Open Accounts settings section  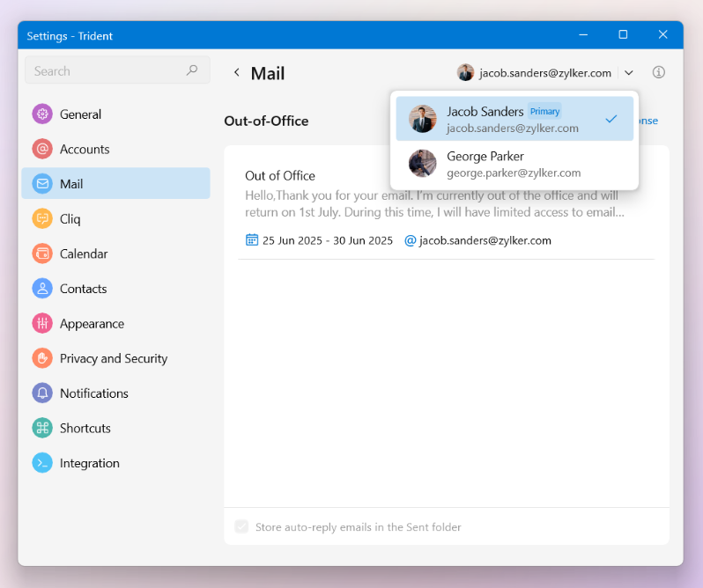115,149
